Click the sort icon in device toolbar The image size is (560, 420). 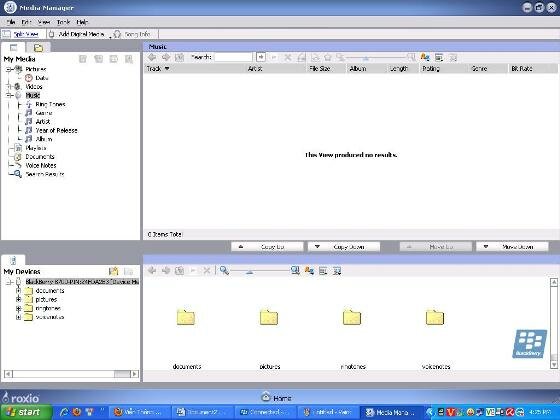[x=309, y=271]
